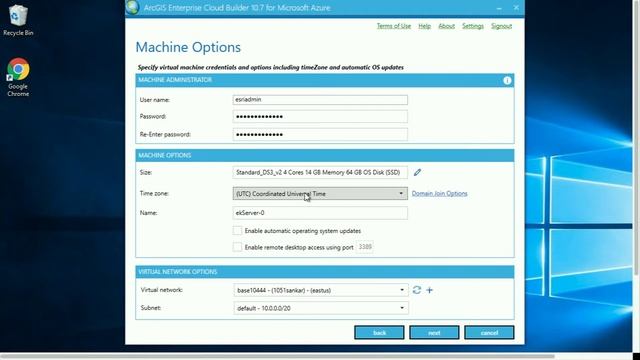Focus the Re-Enter password field

pos(320,134)
